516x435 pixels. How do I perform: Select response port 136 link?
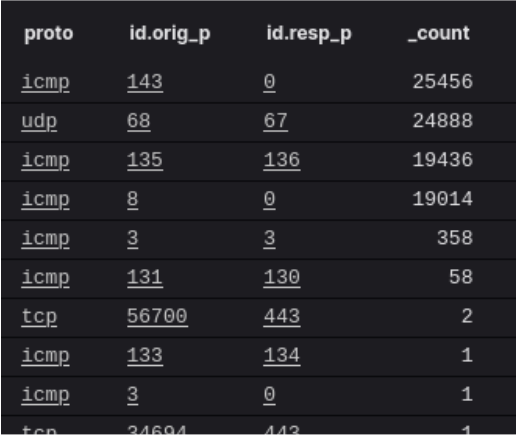282,160
